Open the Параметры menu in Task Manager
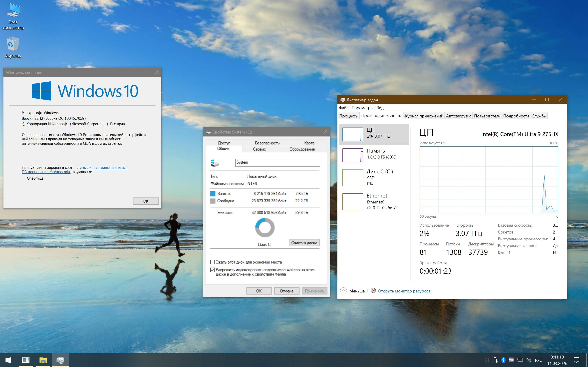Screen dimensions: 588x367 pos(362,108)
